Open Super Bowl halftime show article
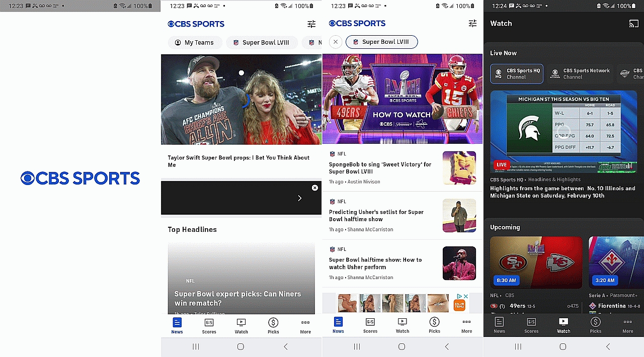This screenshot has height=357, width=644. 375,263
